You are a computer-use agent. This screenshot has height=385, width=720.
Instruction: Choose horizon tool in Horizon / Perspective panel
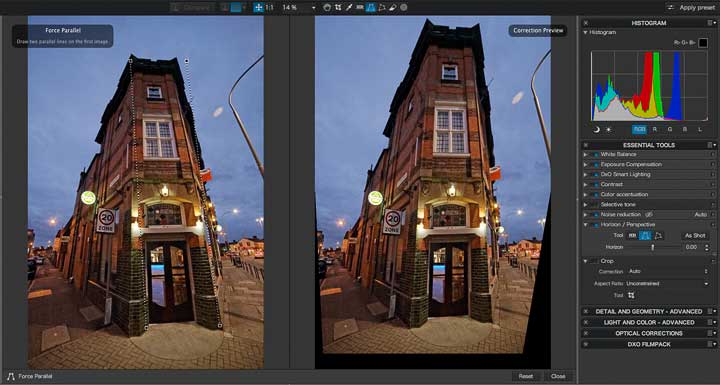(x=632, y=235)
